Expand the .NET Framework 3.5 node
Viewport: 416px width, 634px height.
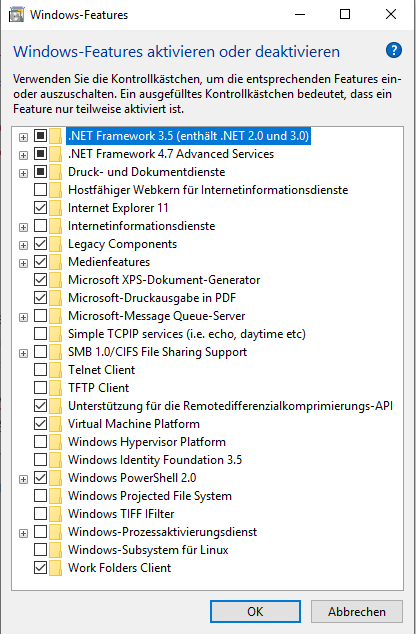(23, 137)
